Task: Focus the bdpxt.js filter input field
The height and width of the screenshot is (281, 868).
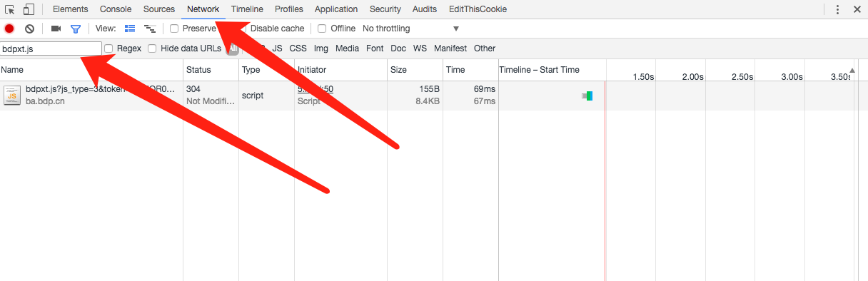Action: (x=51, y=48)
